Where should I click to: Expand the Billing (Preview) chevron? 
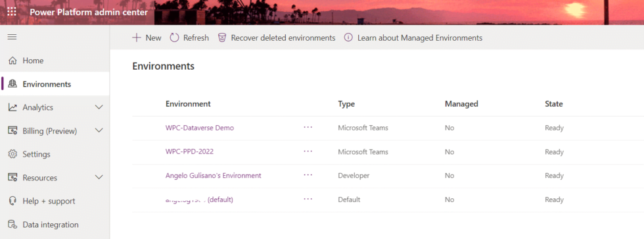(x=99, y=131)
